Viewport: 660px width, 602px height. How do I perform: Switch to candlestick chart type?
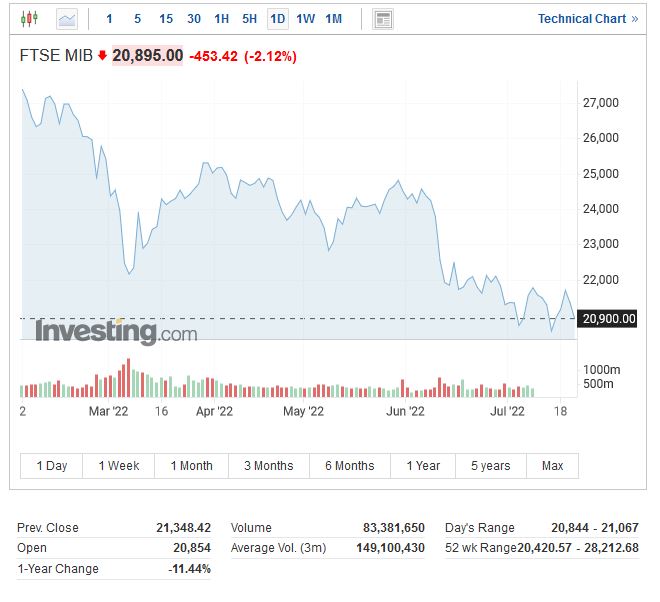29,19
